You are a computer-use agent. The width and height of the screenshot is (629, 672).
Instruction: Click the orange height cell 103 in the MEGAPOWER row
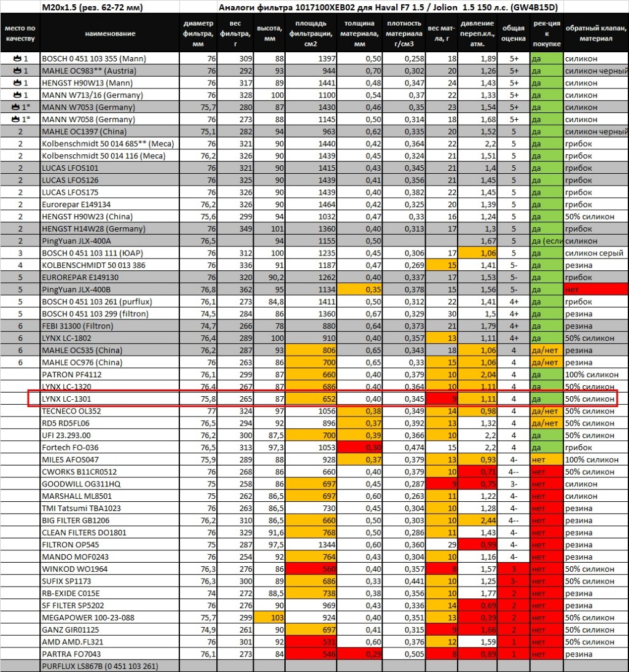click(269, 617)
